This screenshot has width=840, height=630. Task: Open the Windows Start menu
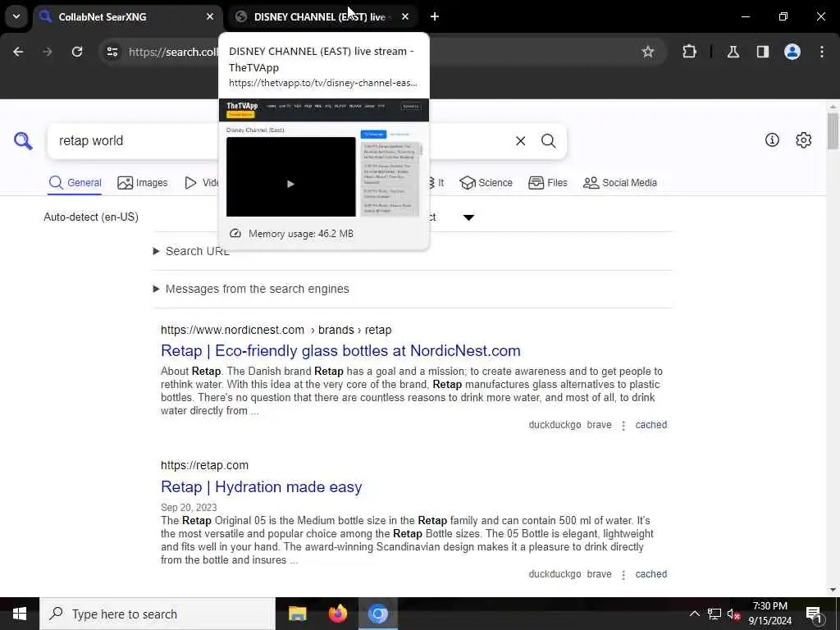[x=20, y=614]
